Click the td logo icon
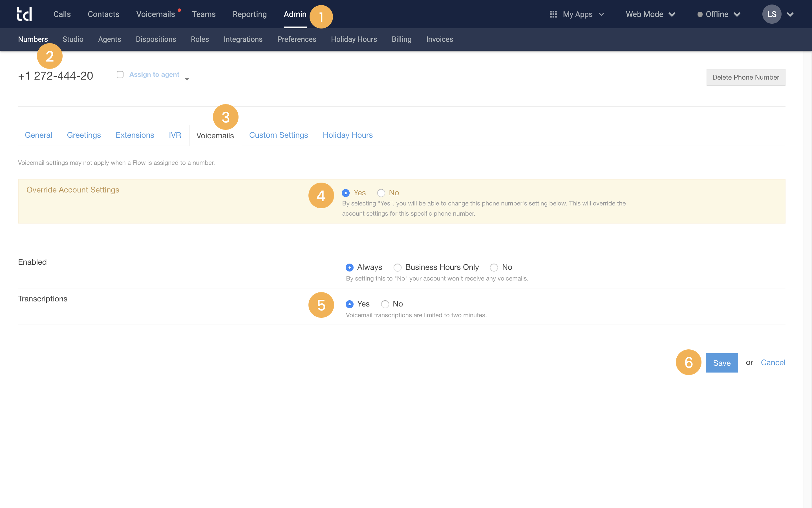812x508 pixels. 25,14
